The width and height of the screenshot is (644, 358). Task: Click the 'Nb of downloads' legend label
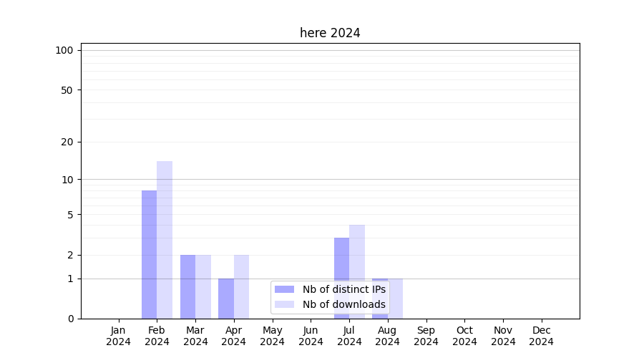(x=343, y=304)
